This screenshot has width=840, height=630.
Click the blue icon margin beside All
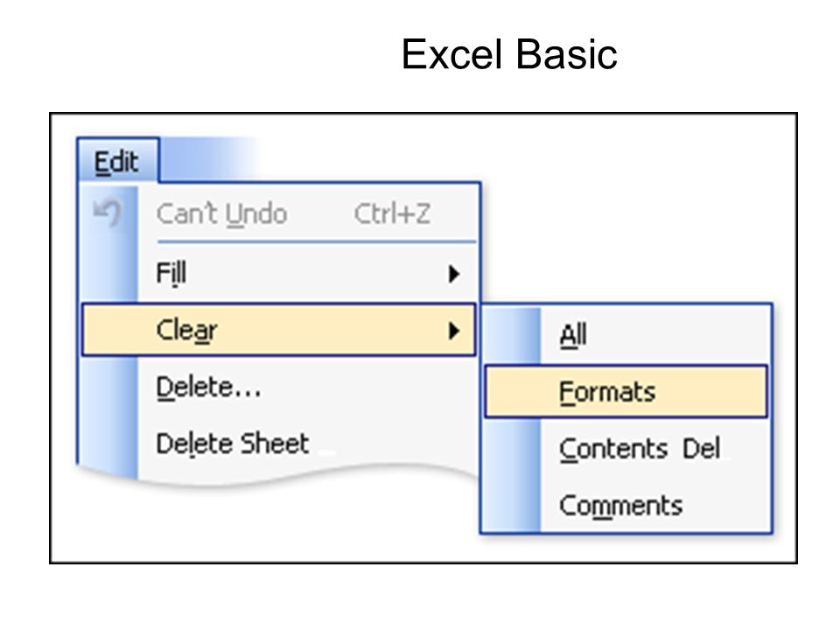click(512, 336)
